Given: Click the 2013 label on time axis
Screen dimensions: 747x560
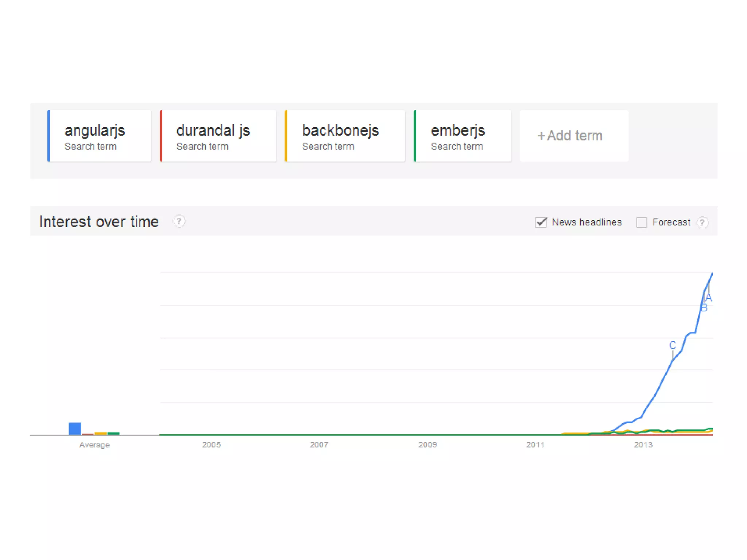Looking at the screenshot, I should (643, 445).
